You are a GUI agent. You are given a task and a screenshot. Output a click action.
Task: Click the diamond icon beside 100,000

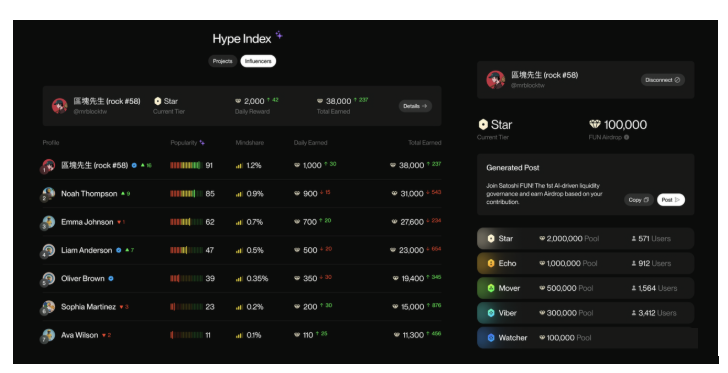pos(595,124)
